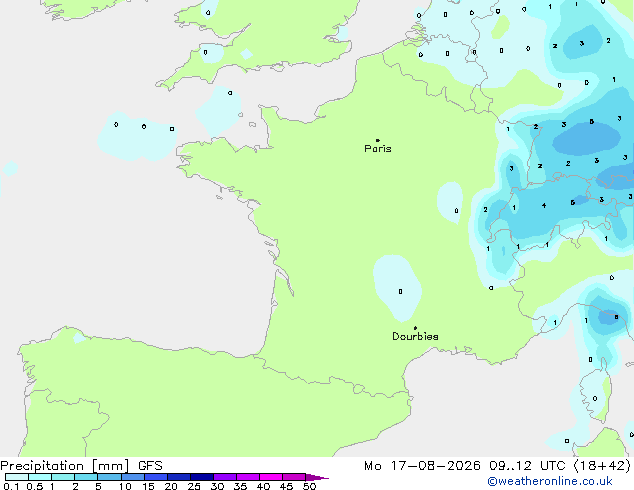Select the 0.1–0.5 mm legend swatch

click(x=17, y=477)
